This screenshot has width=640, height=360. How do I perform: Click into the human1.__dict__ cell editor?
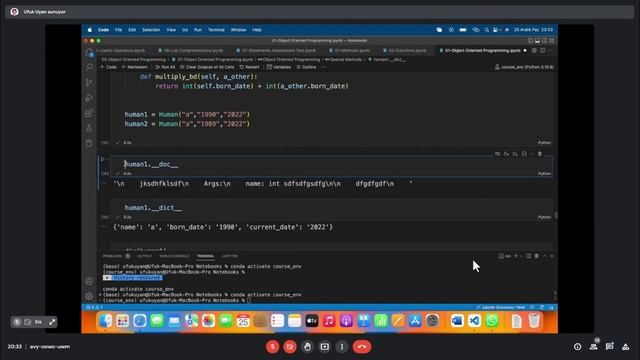331,208
